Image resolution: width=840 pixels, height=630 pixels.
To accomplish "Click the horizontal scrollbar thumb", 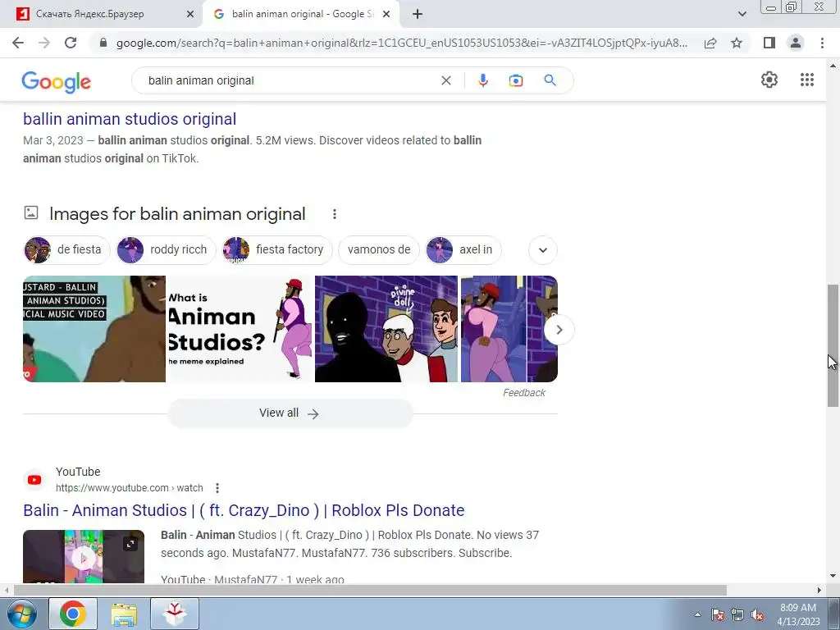I will (x=370, y=590).
